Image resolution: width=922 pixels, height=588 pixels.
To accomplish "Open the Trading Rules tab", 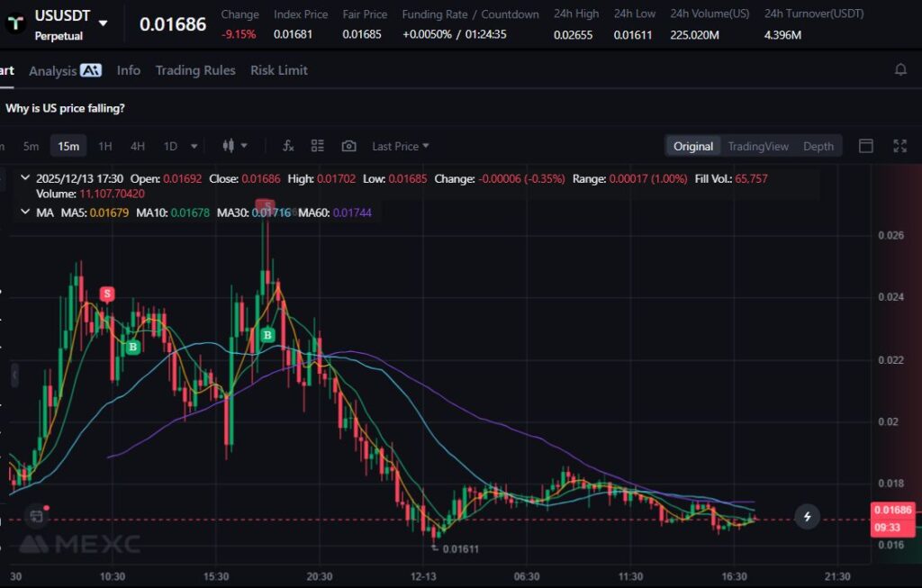I will pos(195,70).
